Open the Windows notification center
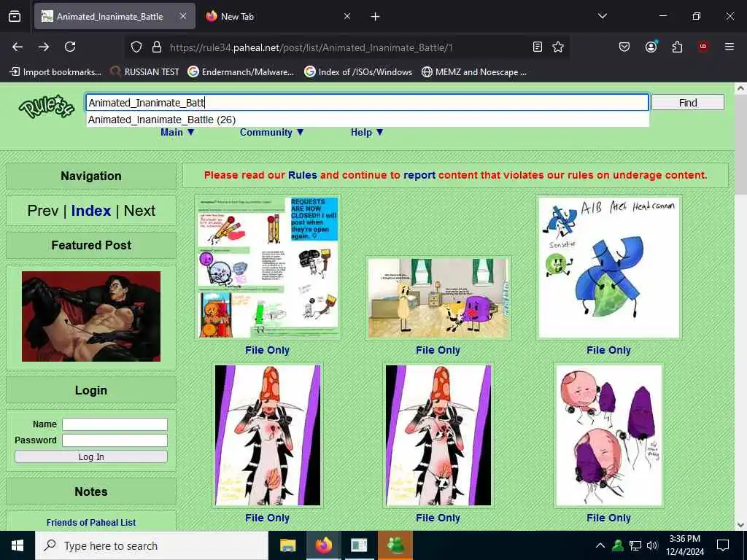 point(723,545)
